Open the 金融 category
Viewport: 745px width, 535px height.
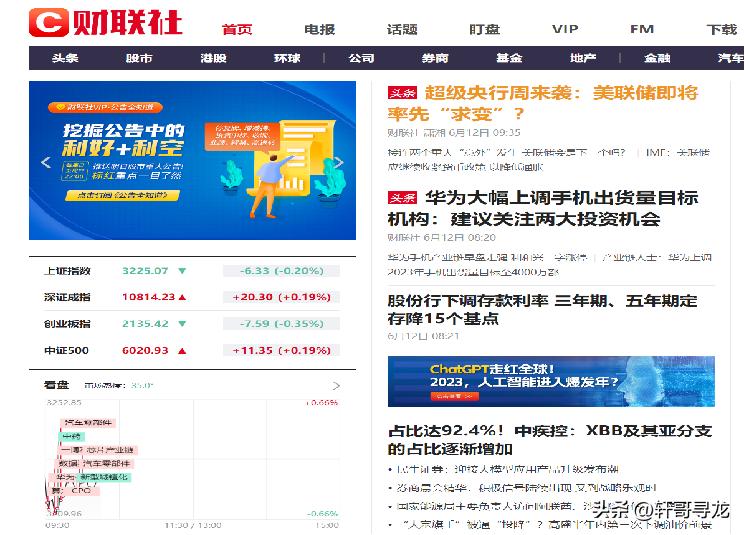[x=657, y=58]
